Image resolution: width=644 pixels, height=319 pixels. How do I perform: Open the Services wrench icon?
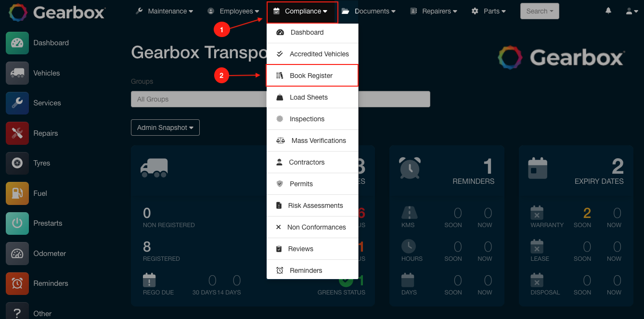click(x=17, y=103)
